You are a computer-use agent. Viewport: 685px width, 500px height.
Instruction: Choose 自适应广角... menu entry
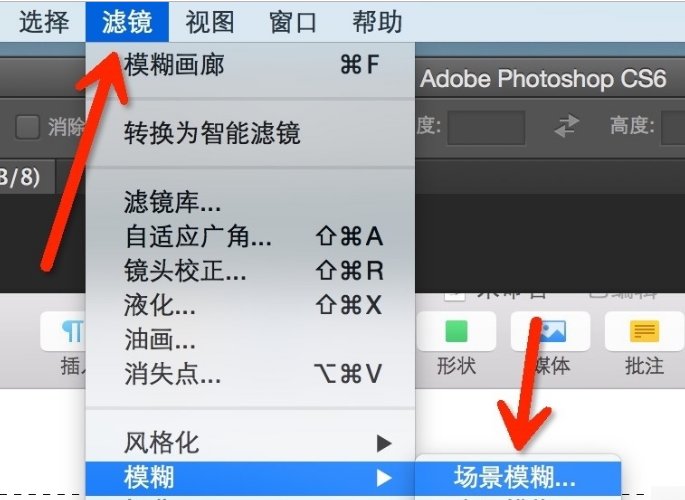click(250, 236)
